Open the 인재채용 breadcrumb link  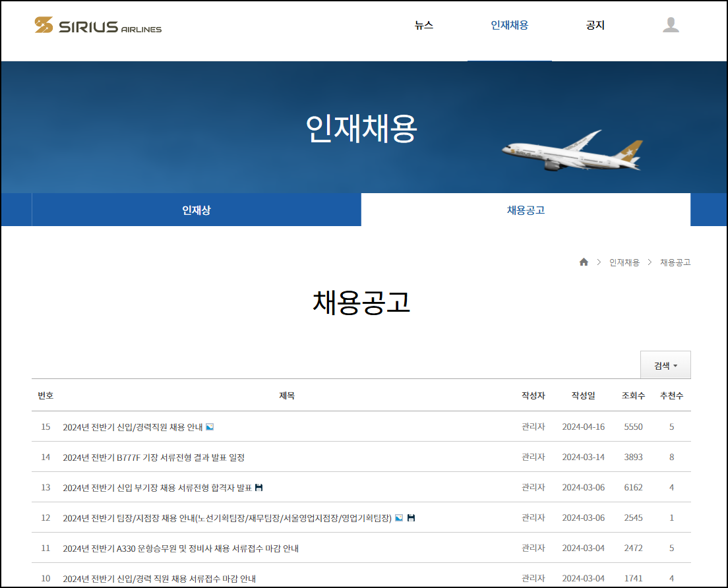(x=624, y=262)
